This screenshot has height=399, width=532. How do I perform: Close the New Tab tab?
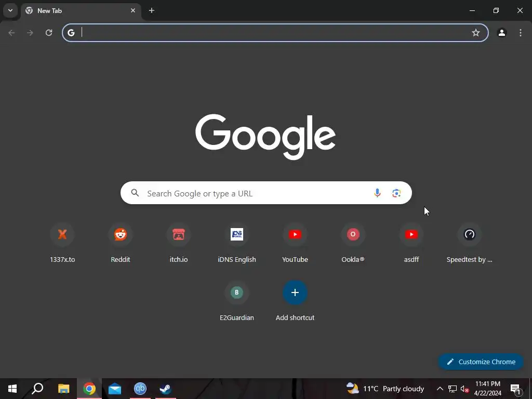click(133, 10)
